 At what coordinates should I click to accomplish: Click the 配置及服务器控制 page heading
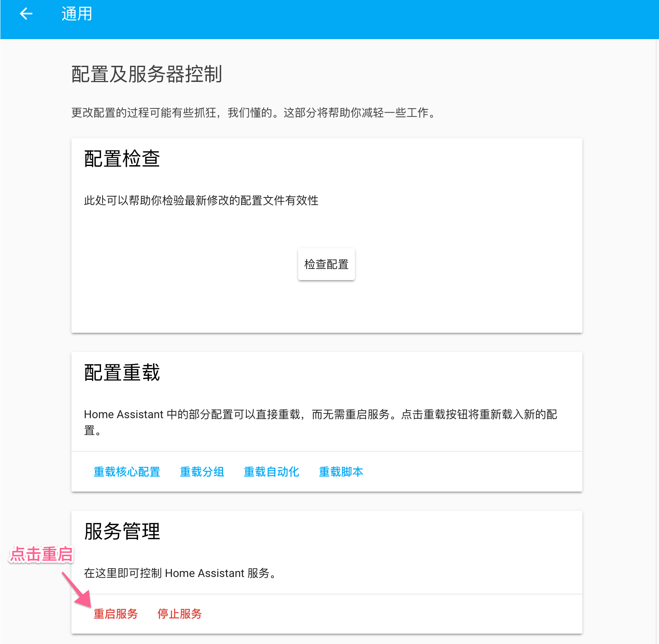[x=146, y=74]
